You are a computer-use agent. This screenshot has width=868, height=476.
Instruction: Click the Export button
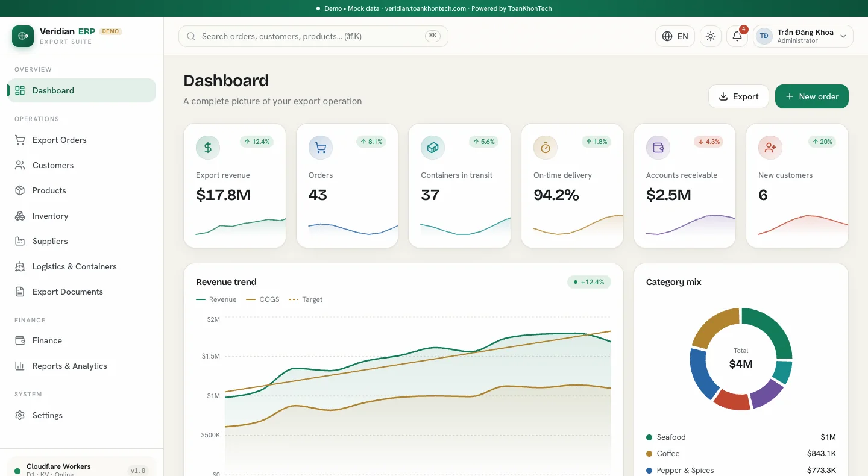(x=738, y=96)
